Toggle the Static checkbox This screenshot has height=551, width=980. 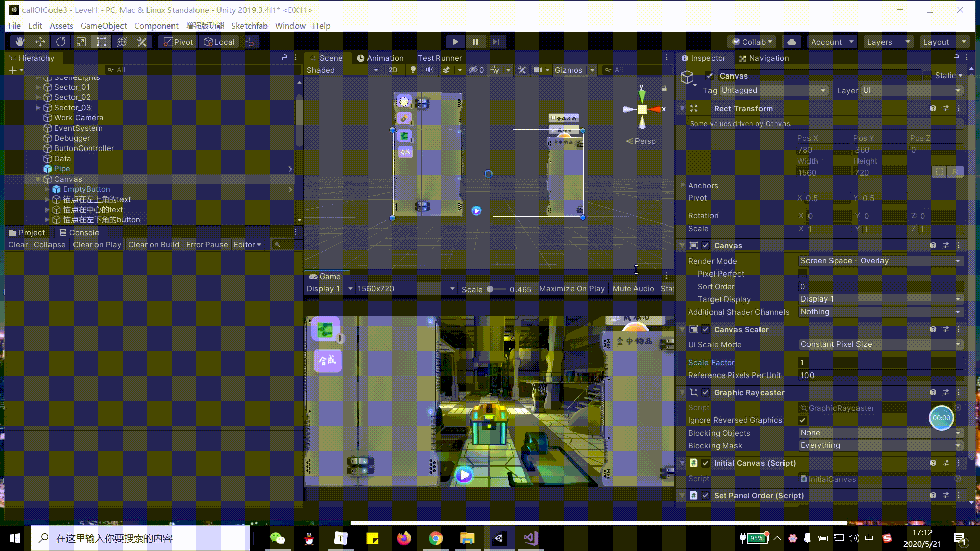[x=927, y=76]
